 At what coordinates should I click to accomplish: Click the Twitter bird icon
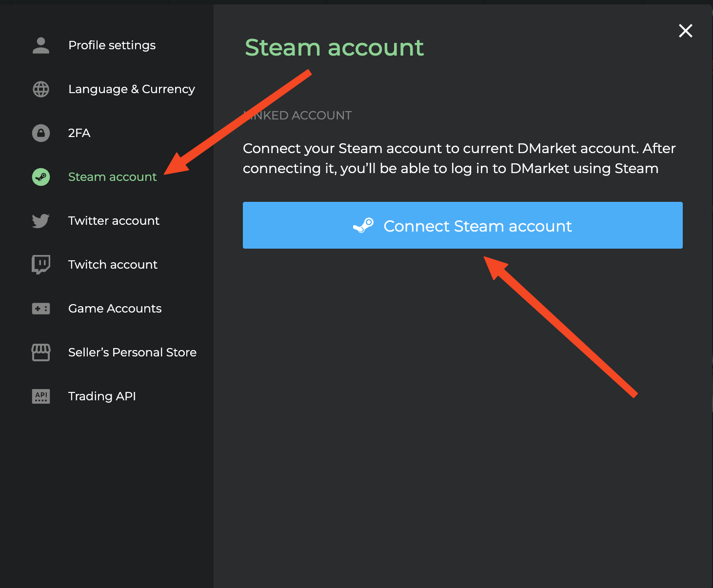point(41,221)
